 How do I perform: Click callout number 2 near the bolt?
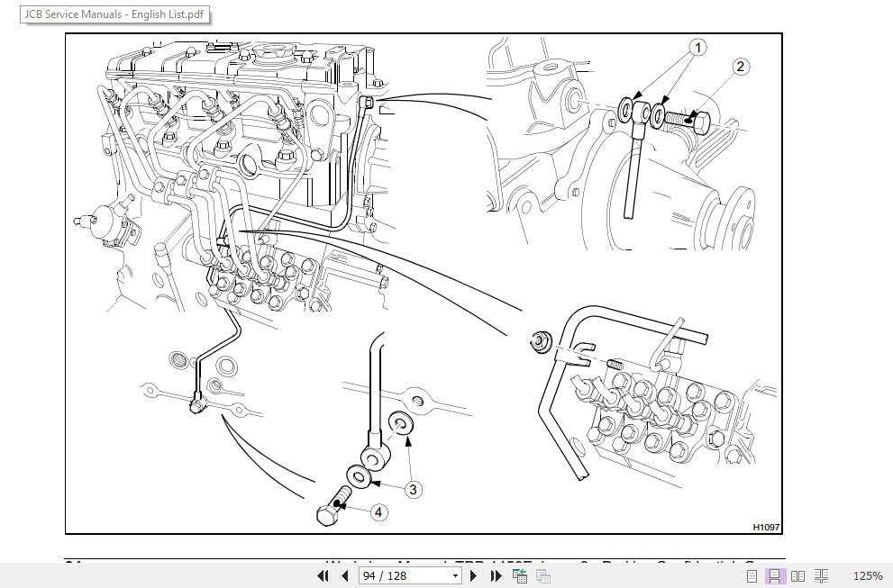pyautogui.click(x=741, y=65)
